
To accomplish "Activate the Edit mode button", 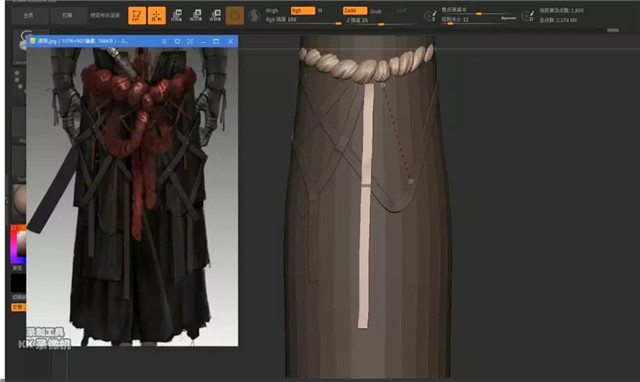I will (x=137, y=16).
